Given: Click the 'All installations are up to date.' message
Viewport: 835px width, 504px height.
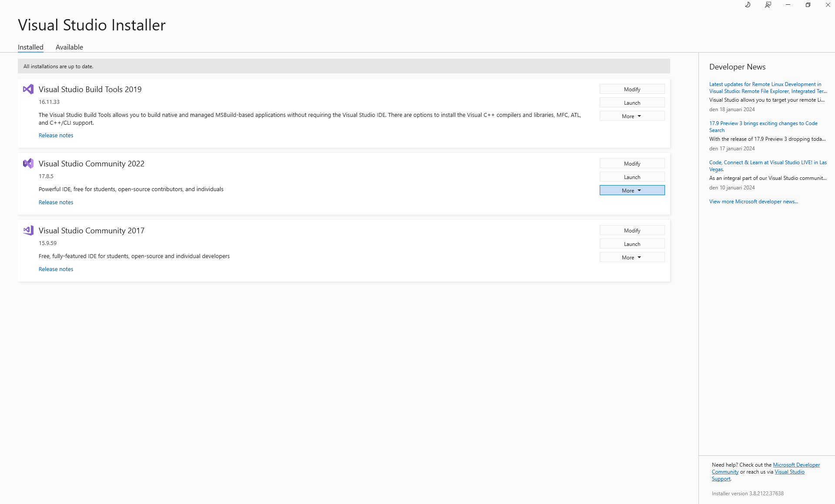Looking at the screenshot, I should [x=58, y=66].
